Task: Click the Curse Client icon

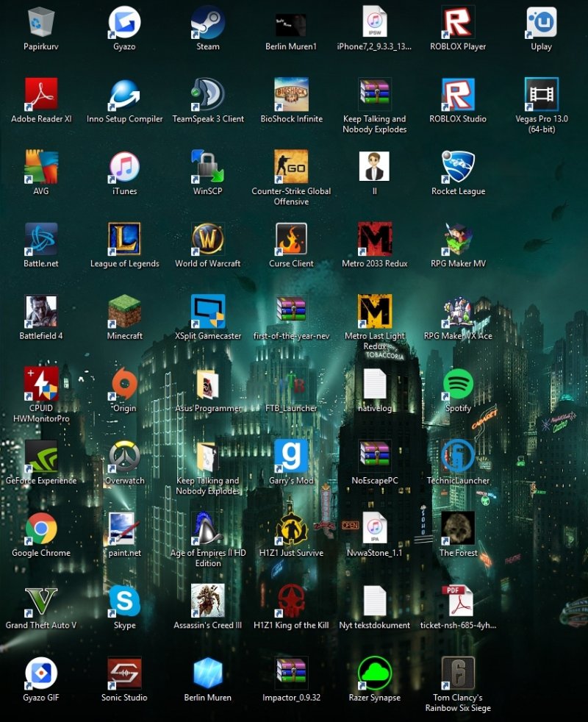Action: point(291,239)
